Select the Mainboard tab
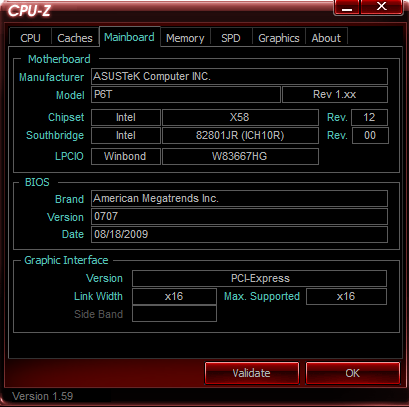409x407 pixels. 129,37
